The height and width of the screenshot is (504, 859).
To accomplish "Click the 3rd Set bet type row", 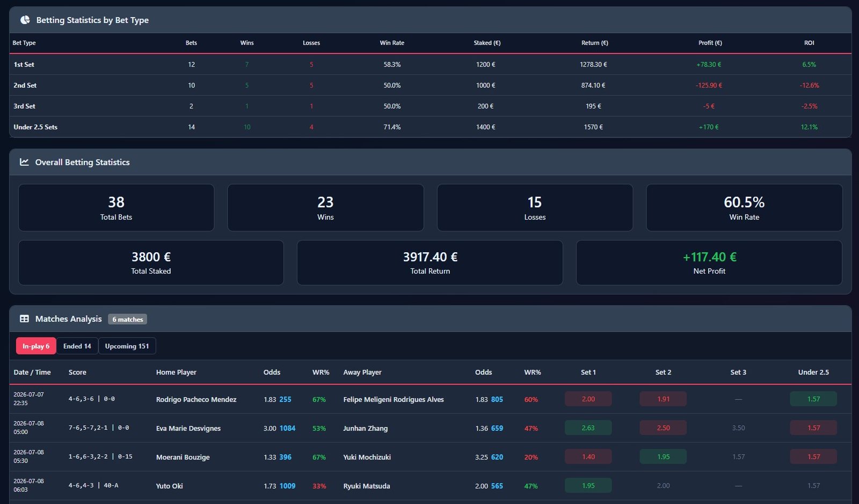I will pos(430,106).
